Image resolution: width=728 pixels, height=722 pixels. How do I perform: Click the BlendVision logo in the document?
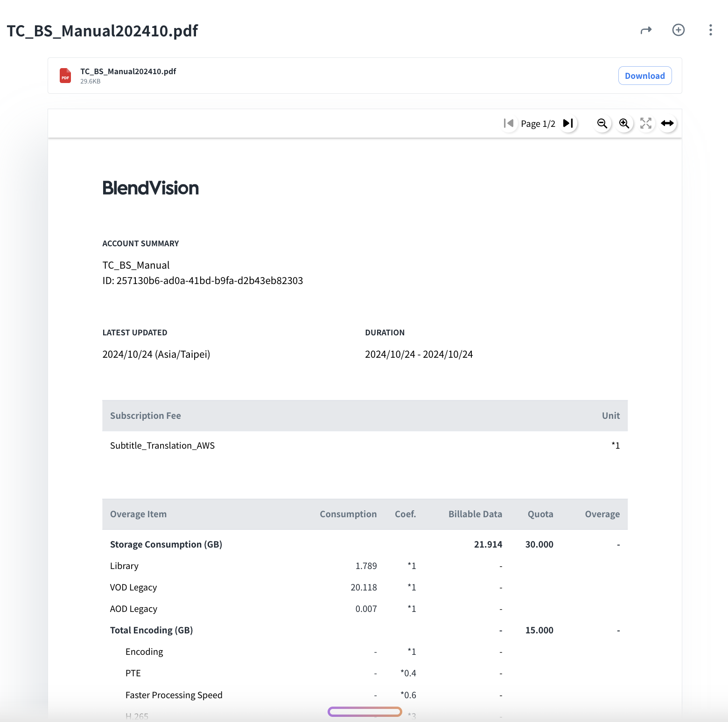tap(150, 188)
